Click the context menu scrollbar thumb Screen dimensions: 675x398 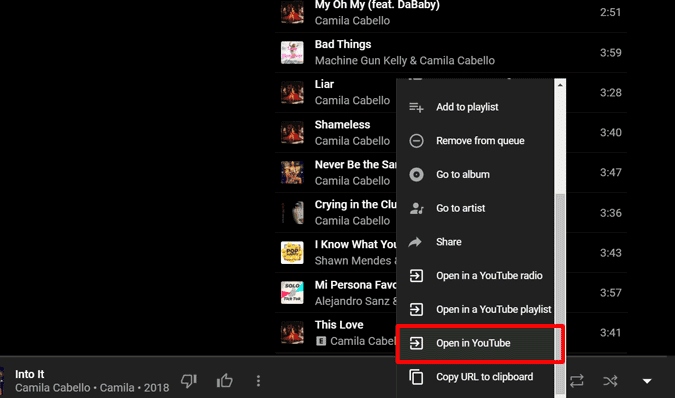560,293
